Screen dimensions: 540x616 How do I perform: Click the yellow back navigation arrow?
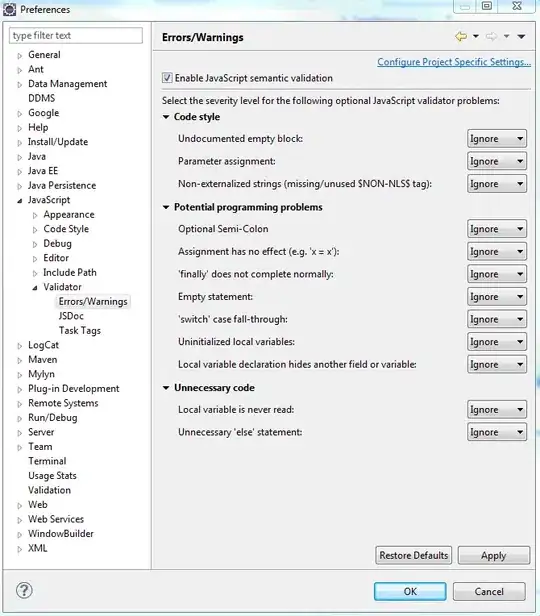pyautogui.click(x=461, y=37)
